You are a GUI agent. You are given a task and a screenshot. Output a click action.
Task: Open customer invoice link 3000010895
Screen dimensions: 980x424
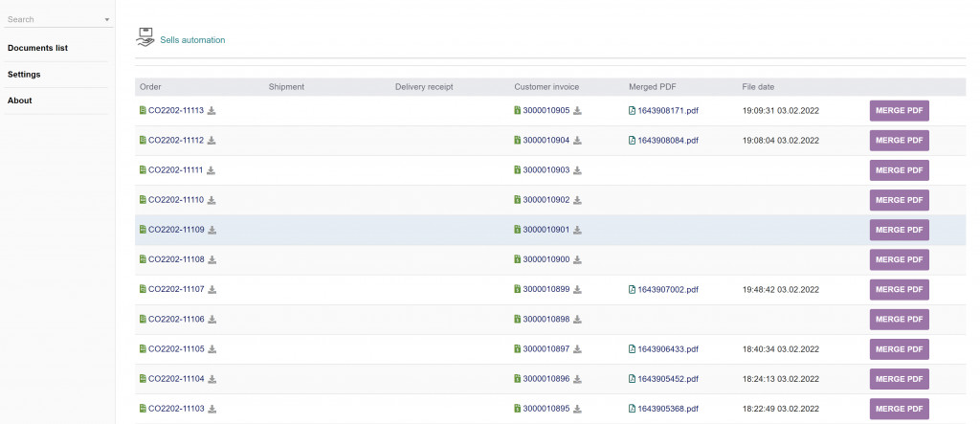pyautogui.click(x=546, y=409)
